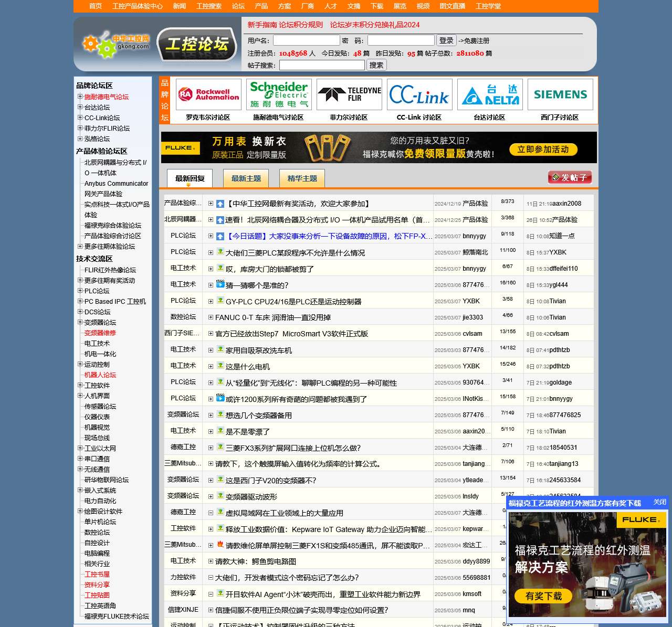Viewport: 672px width, 627px height.
Task: Click the 登录 login button
Action: click(x=446, y=40)
